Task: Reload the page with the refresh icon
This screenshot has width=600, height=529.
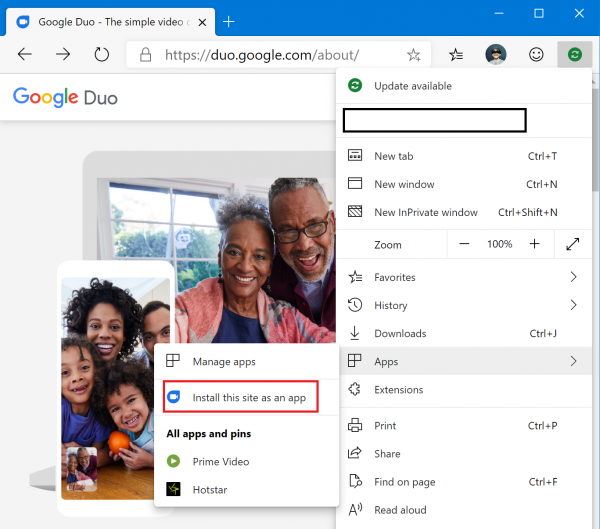Action: [100, 54]
